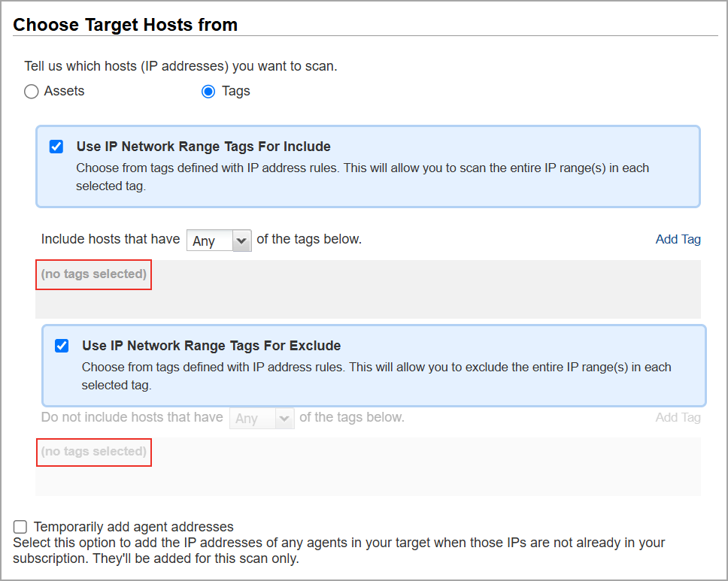Viewport: 728px width, 581px height.
Task: Click Add Tag for included hosts
Action: coord(678,238)
